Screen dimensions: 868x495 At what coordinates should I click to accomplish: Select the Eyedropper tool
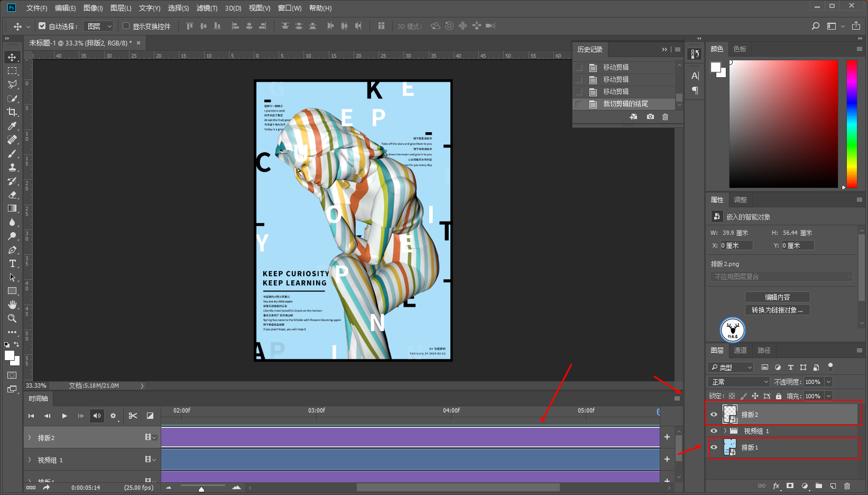click(12, 126)
